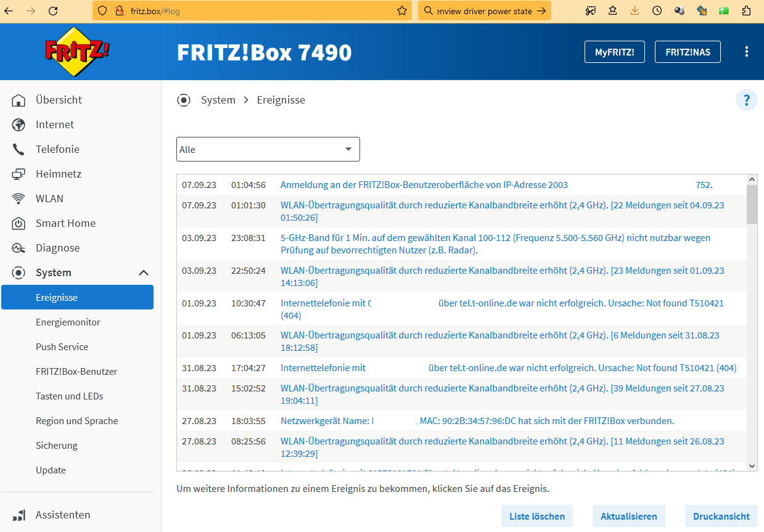Open the Energiemonitor page
The height and width of the screenshot is (532, 764).
pos(68,322)
